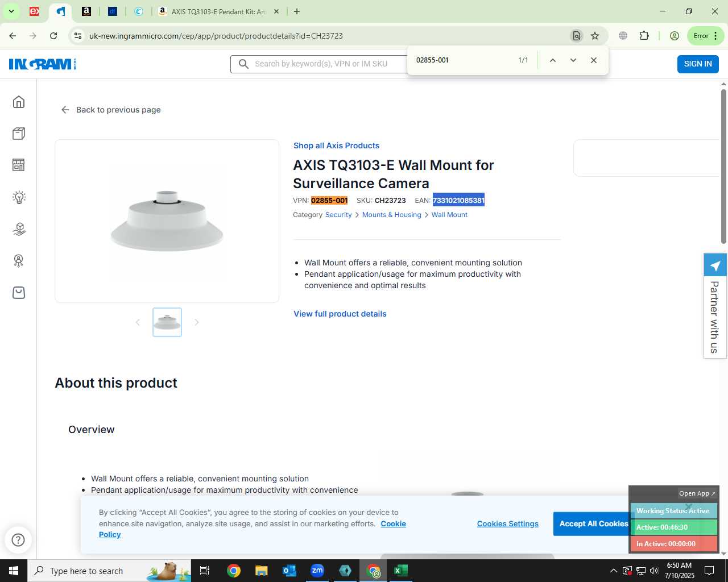
Task: Open the browser extensions puzzle icon
Action: [x=644, y=36]
